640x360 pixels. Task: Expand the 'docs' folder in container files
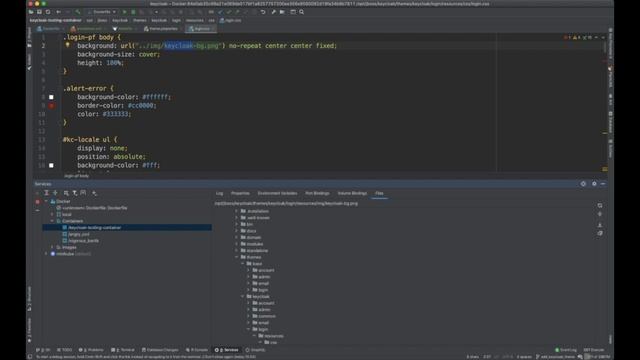tap(237, 231)
